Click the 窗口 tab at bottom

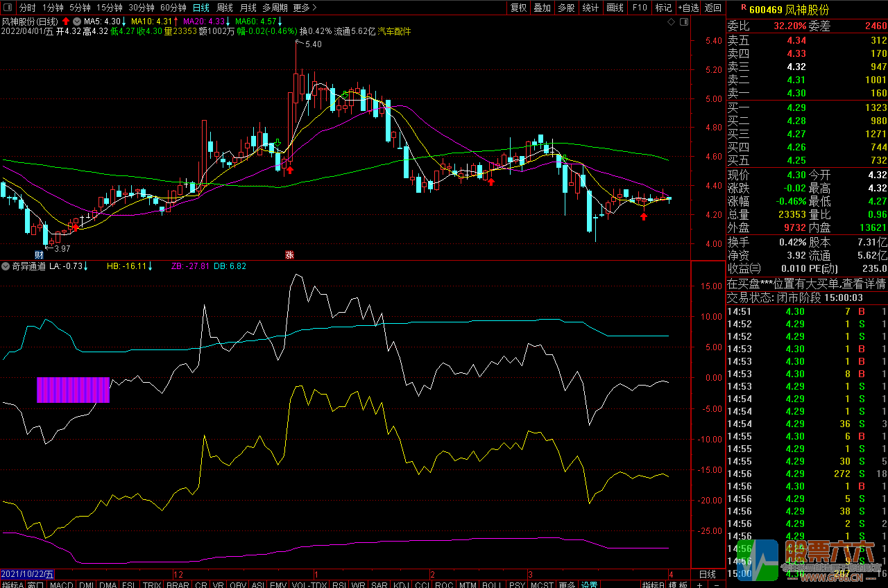click(36, 585)
